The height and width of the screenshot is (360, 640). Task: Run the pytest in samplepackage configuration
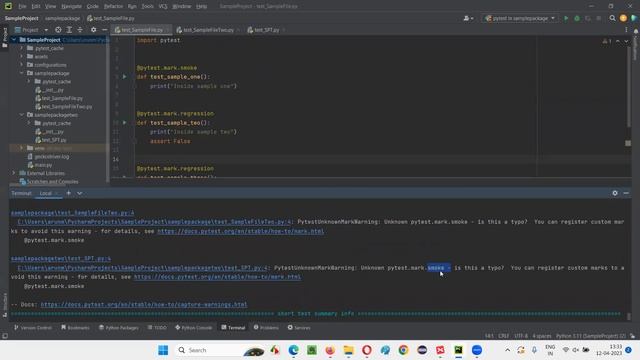566,18
